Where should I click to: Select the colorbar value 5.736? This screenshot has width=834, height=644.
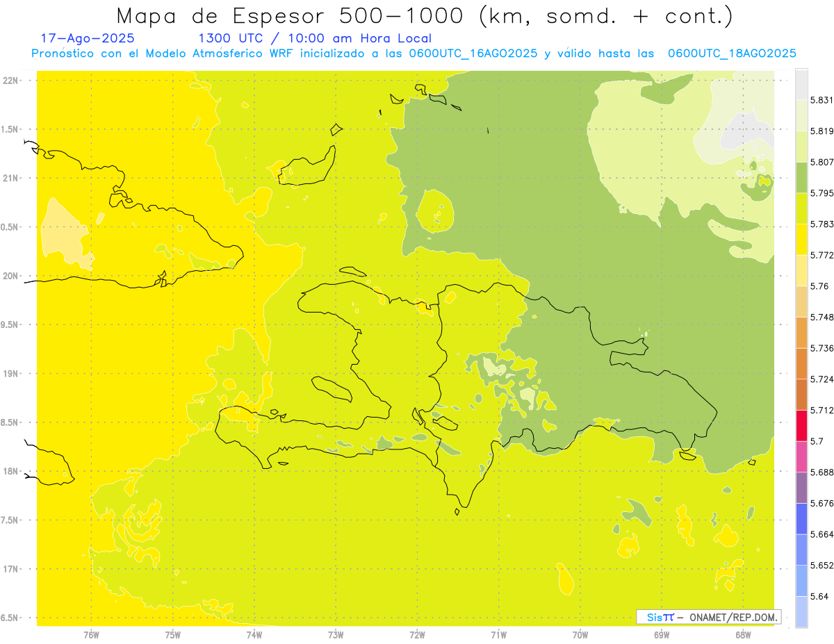(x=822, y=348)
